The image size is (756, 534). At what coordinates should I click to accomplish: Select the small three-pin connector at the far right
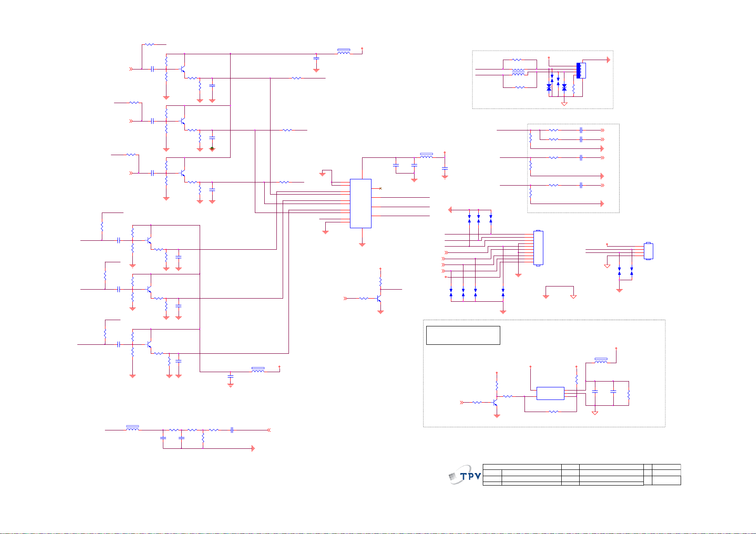point(649,251)
